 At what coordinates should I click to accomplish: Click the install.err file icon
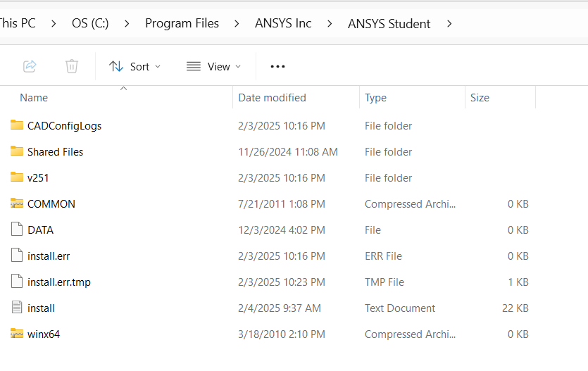click(x=17, y=256)
